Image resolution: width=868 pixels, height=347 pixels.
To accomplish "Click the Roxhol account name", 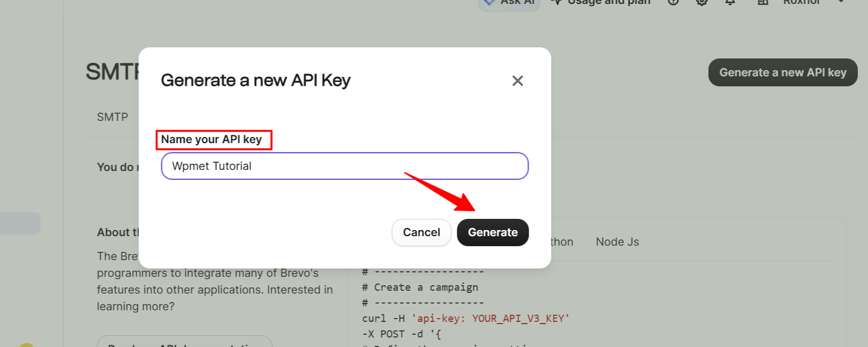I will (x=801, y=3).
